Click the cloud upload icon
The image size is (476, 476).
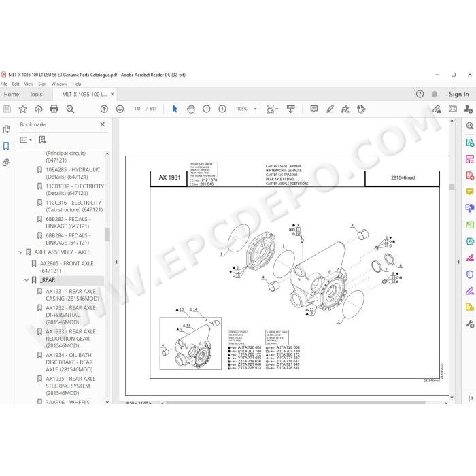[x=39, y=109]
